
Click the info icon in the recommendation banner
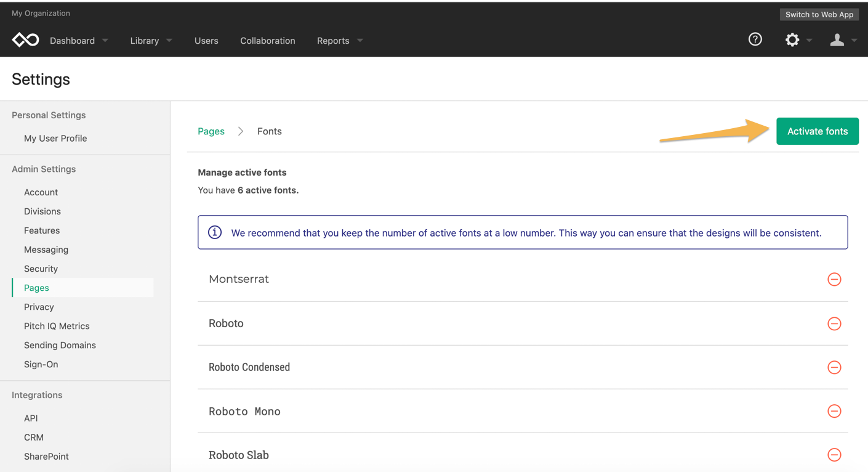click(x=215, y=232)
